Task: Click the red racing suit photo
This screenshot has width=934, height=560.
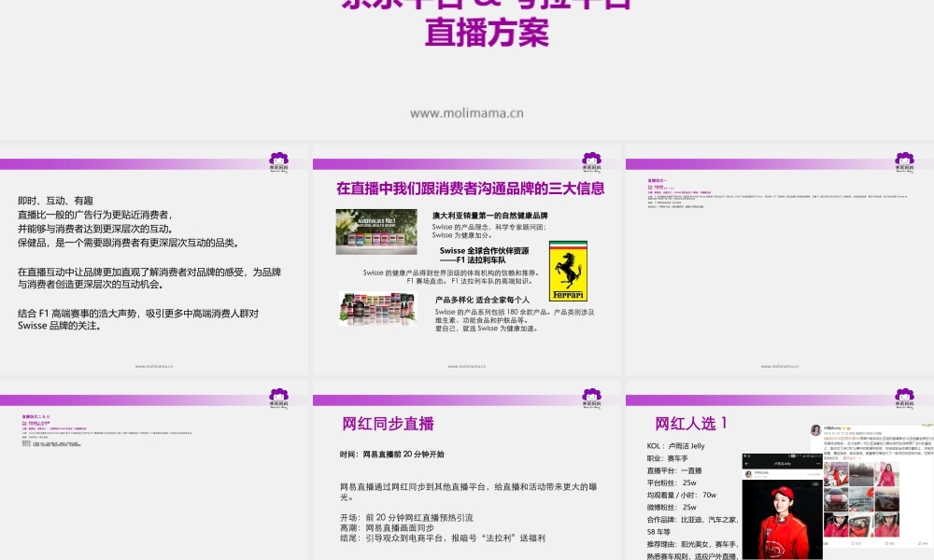Action: [782, 518]
